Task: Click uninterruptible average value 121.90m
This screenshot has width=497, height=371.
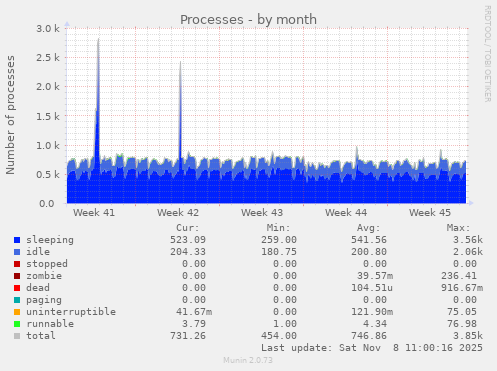Action: click(x=372, y=312)
